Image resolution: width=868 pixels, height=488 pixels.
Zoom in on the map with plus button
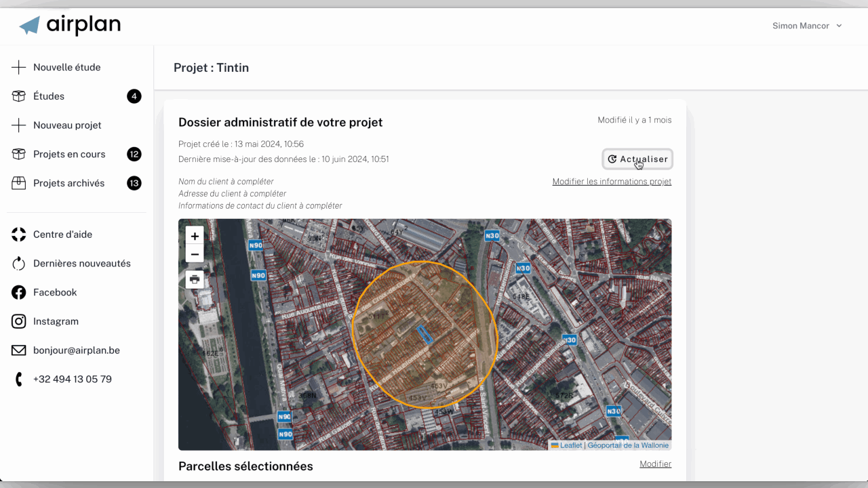pyautogui.click(x=195, y=236)
